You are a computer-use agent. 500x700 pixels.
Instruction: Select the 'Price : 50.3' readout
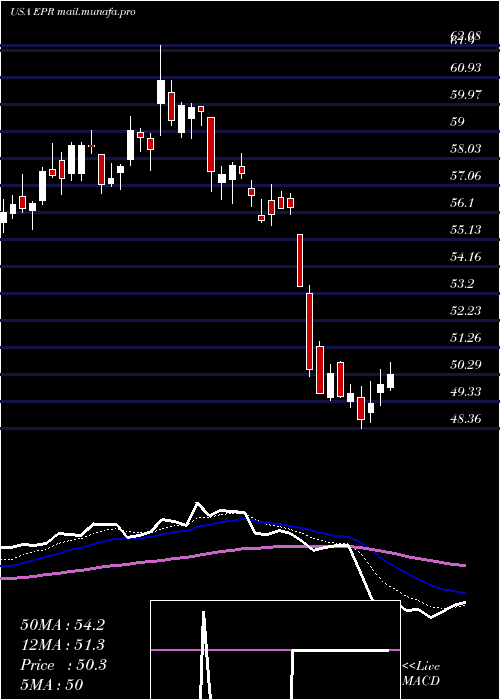[63, 665]
